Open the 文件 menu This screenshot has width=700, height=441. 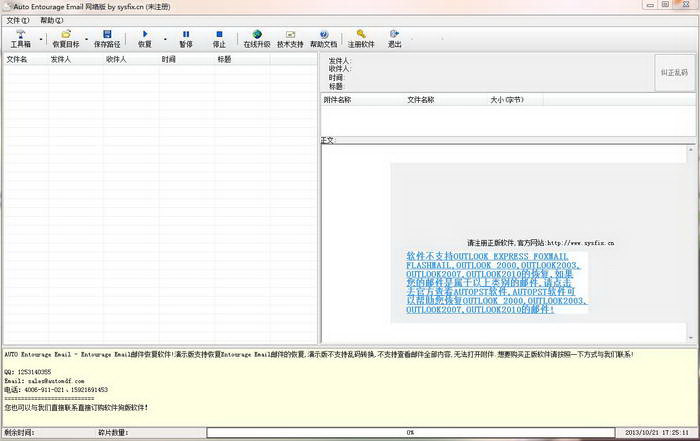tap(17, 21)
